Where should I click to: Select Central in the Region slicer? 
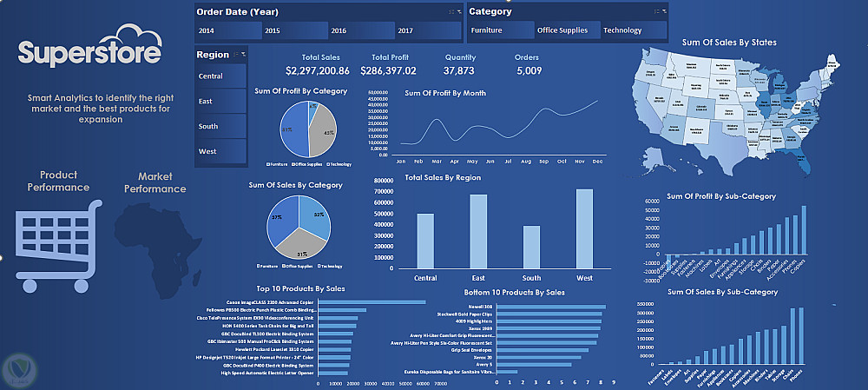tap(220, 76)
